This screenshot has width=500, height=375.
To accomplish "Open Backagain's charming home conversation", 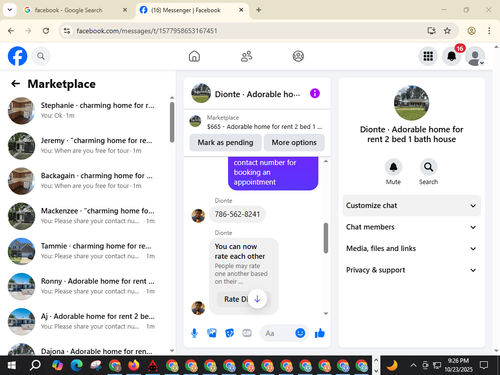I will tap(87, 181).
